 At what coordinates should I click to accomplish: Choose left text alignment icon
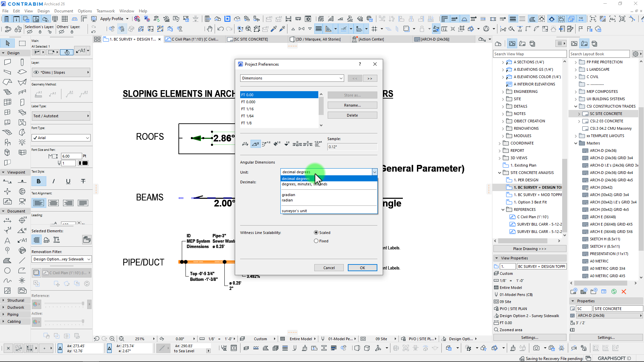point(39,203)
